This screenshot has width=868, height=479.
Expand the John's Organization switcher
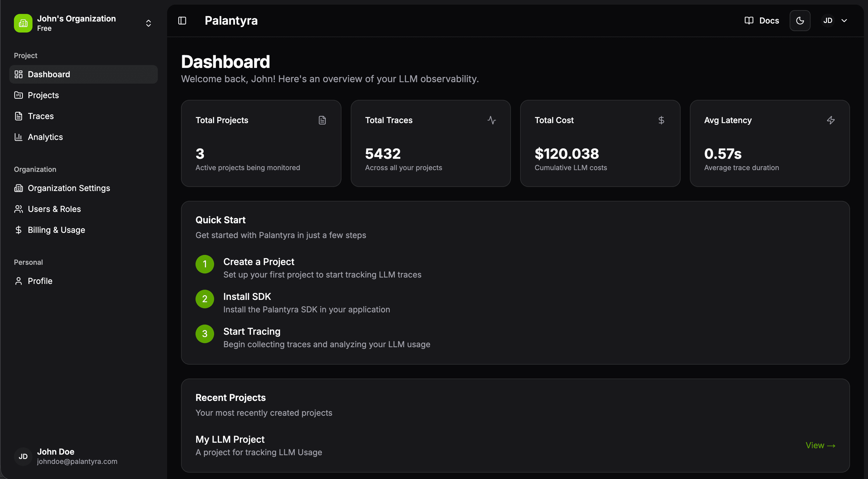(148, 23)
